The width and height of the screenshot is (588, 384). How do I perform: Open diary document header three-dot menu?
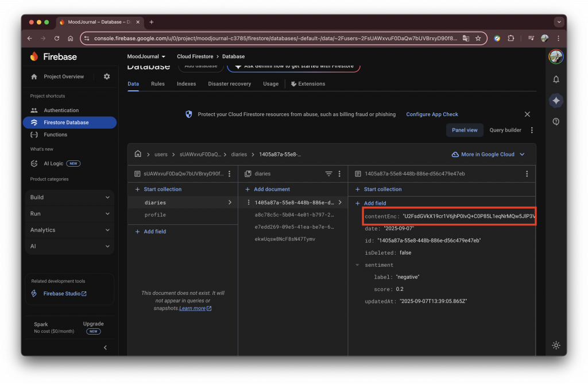point(527,174)
